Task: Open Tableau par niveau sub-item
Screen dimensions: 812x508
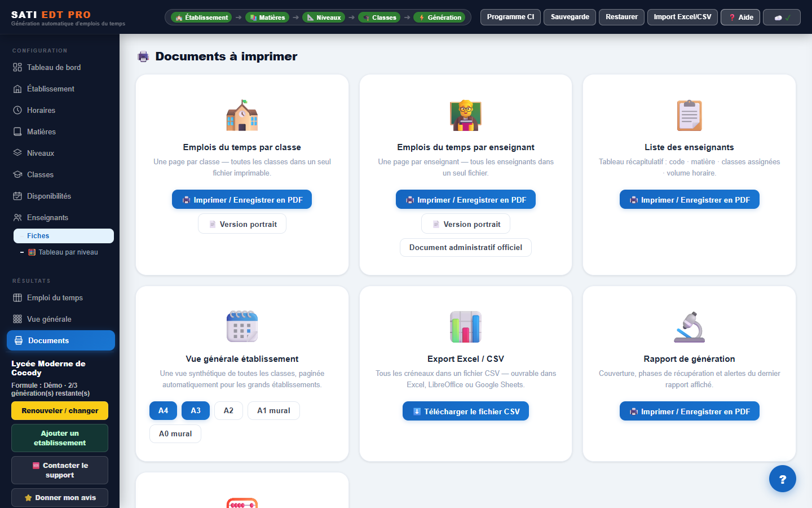Action: 64,252
